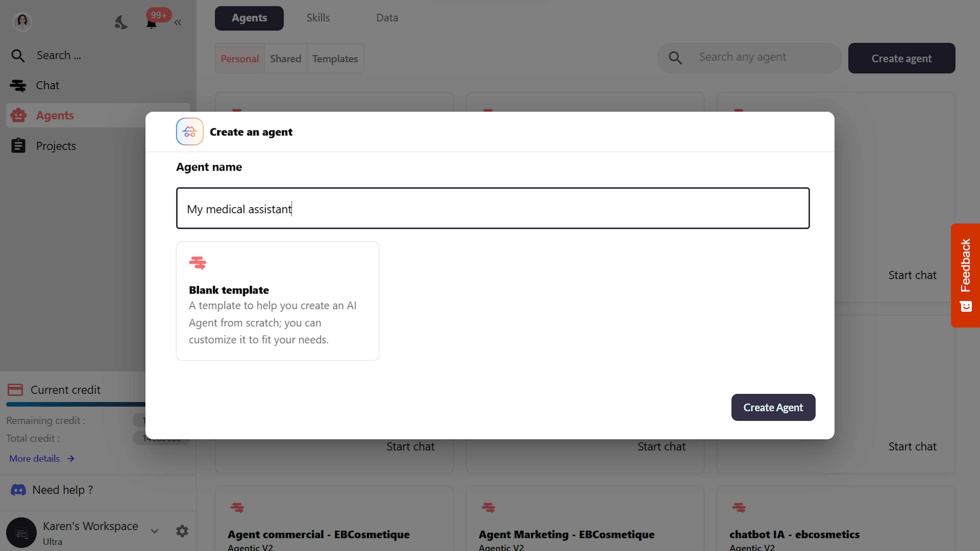Expand Karen's Workspace dropdown chevron

[154, 531]
